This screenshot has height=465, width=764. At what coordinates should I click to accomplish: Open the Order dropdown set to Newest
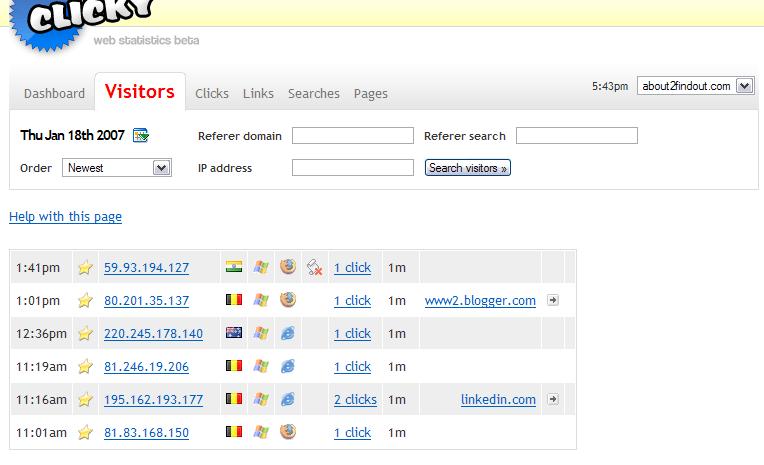(117, 168)
